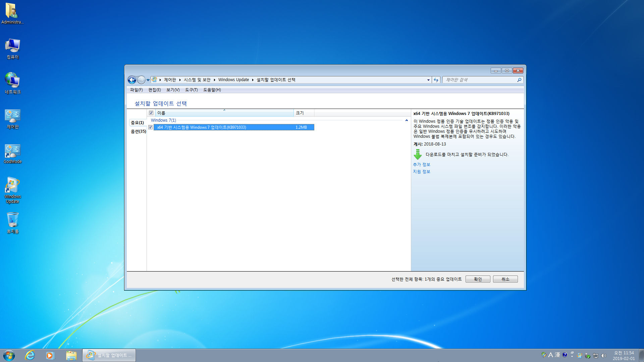
Task: Open the 네트워크 desktop icon
Action: click(12, 83)
